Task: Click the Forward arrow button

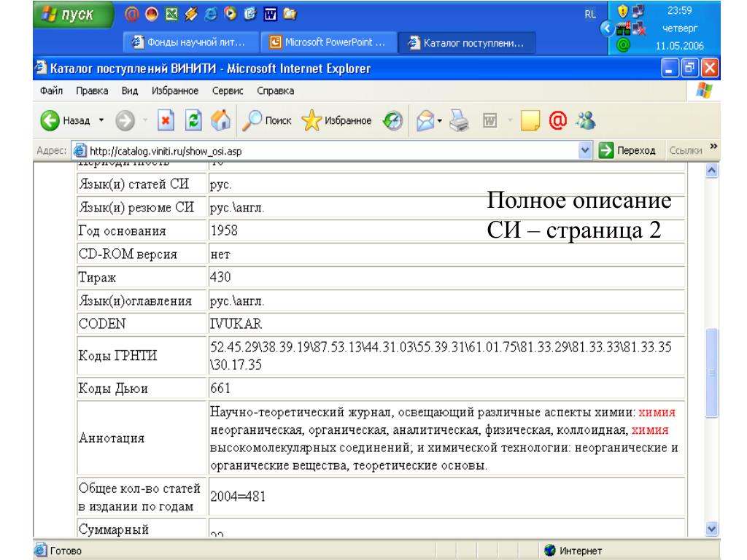Action: 125,120
